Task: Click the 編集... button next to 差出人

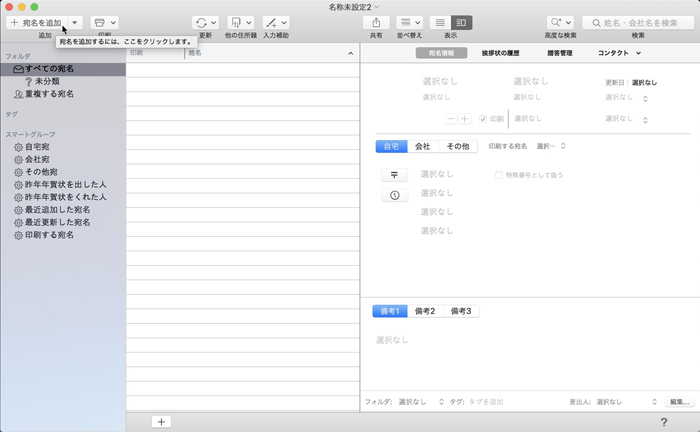Action: click(x=679, y=402)
